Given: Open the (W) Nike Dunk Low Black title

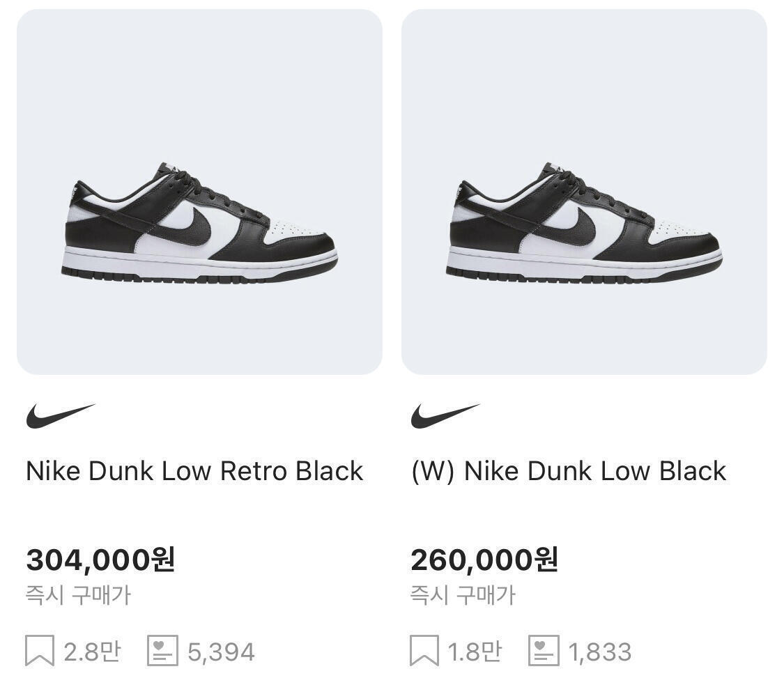Looking at the screenshot, I should (x=569, y=472).
